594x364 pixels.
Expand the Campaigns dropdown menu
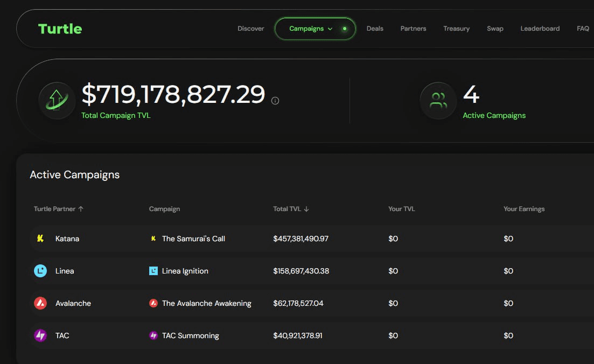[x=311, y=29]
